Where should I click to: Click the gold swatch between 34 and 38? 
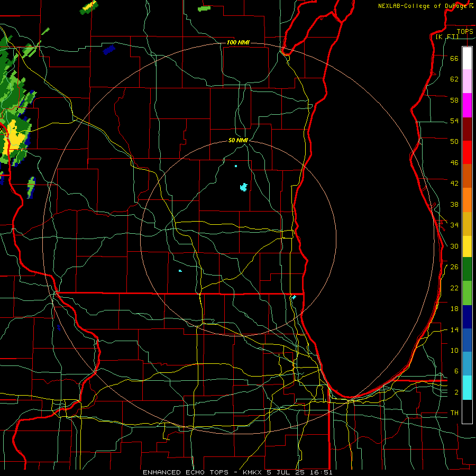tap(467, 224)
